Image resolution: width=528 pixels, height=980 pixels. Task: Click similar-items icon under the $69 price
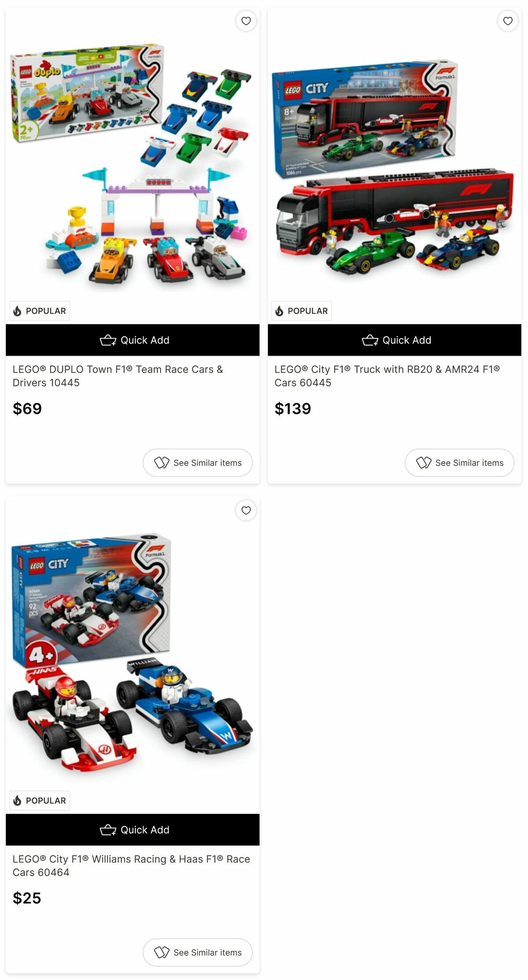coord(161,463)
